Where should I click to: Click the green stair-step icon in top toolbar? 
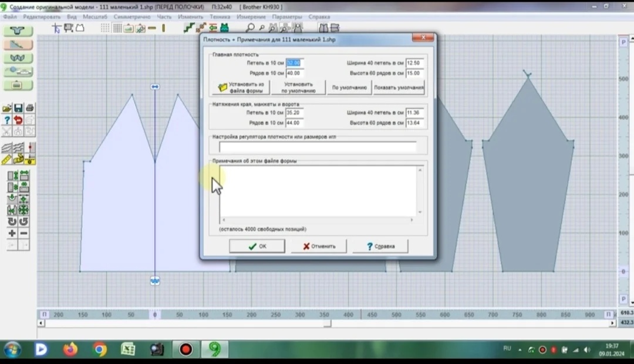click(x=189, y=28)
